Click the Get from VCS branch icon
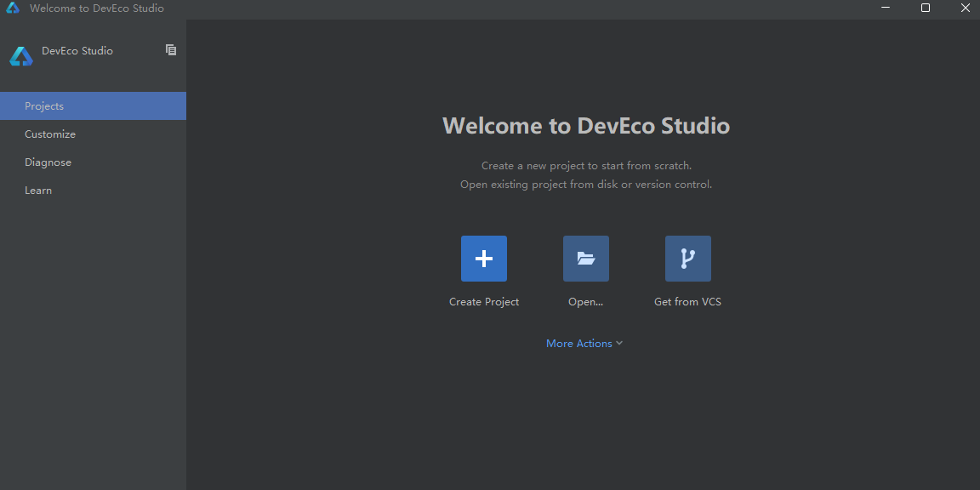Viewport: 980px width, 490px height. [688, 259]
